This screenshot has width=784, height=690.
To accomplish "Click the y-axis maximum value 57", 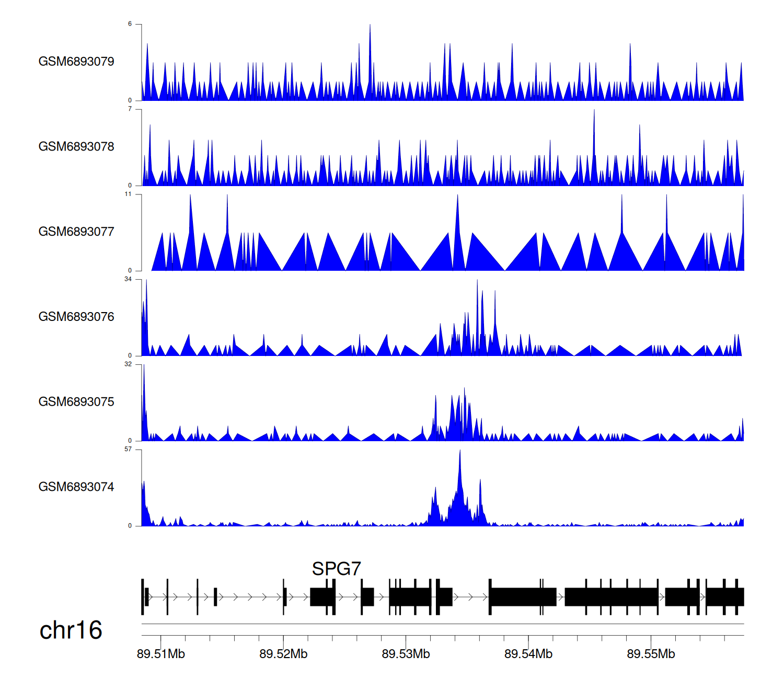I will coord(128,450).
